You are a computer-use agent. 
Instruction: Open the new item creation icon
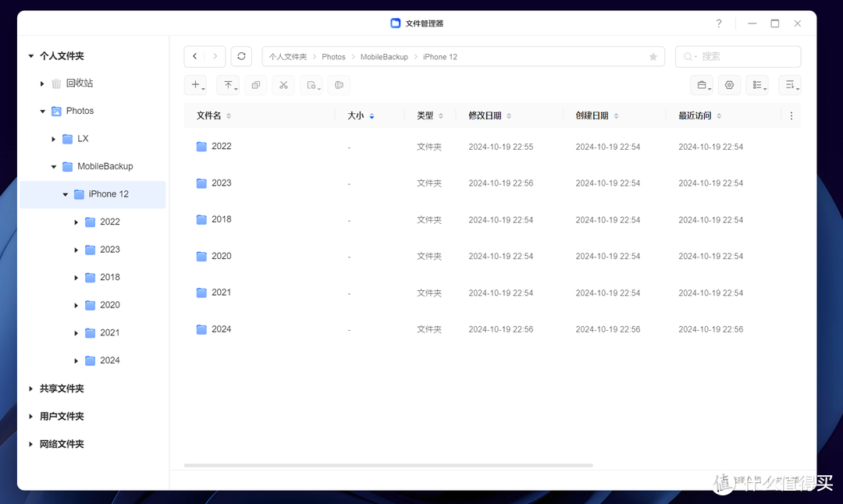194,84
